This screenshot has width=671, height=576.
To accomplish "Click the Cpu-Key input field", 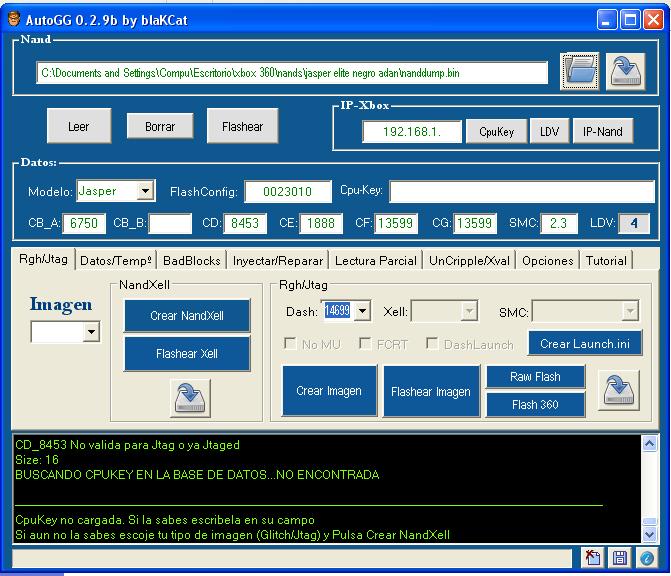I will (x=522, y=191).
